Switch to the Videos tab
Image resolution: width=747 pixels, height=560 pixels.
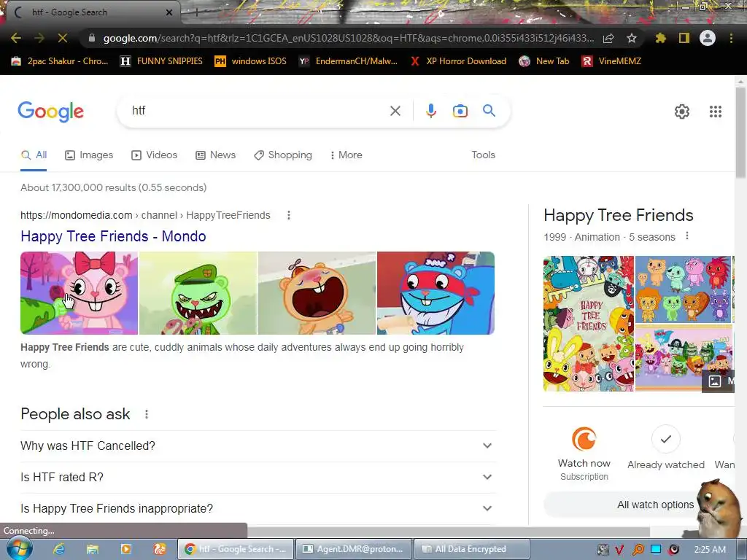(155, 155)
